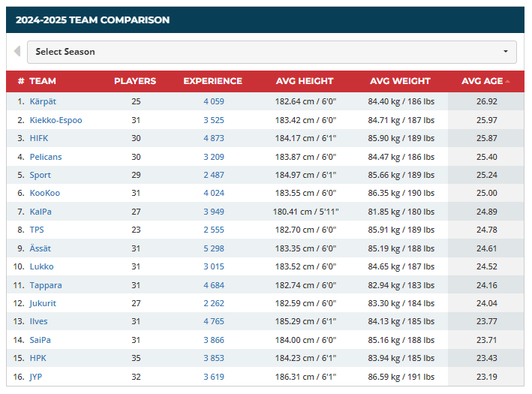The height and width of the screenshot is (394, 532).
Task: Open the Kiekko-Espoo team link
Action: click(56, 120)
